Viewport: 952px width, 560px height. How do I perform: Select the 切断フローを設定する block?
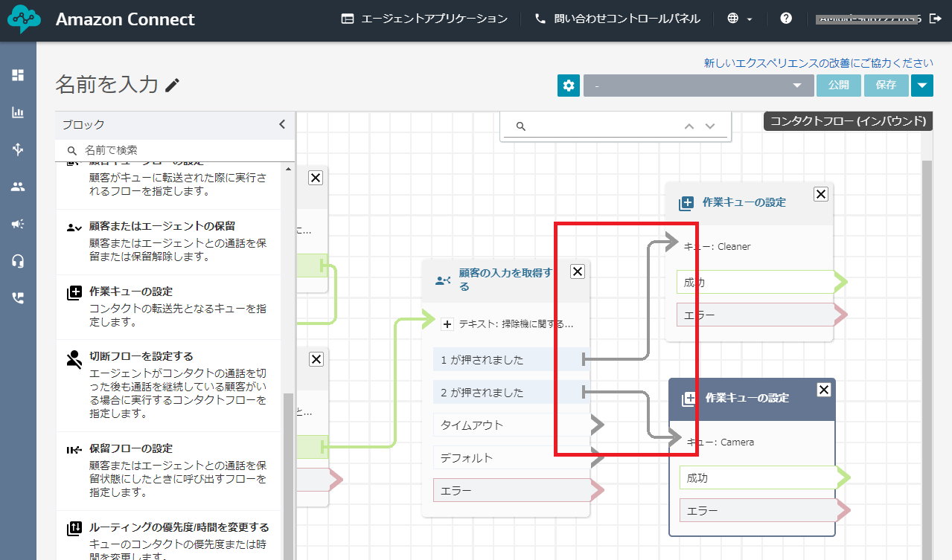pyautogui.click(x=169, y=386)
